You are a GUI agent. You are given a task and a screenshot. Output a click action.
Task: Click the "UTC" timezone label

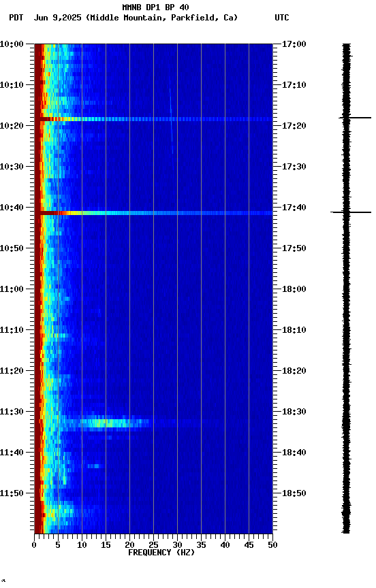pyautogui.click(x=282, y=18)
